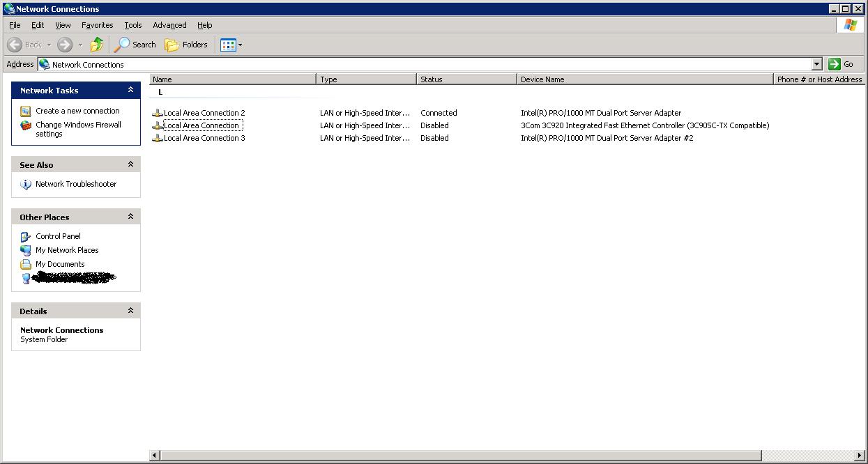Open the File menu
The image size is (868, 464).
15,25
